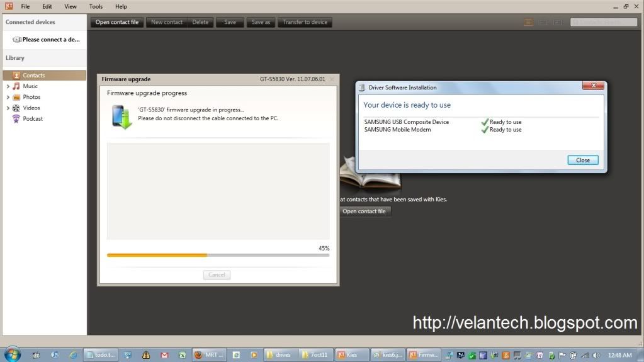Click the 12:48 AM taskbar clock
The width and height of the screenshot is (644, 362).
(620, 356)
